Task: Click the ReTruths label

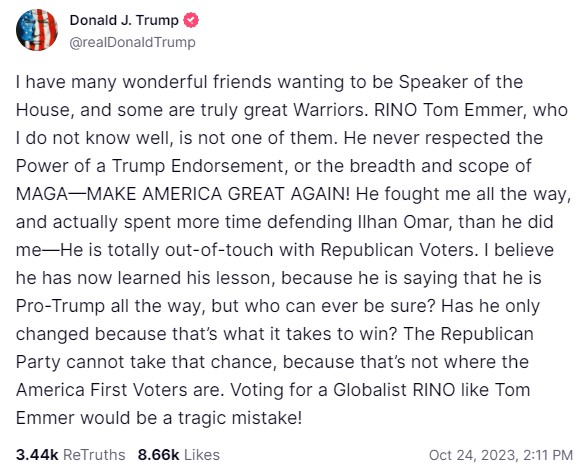Action: (x=94, y=455)
